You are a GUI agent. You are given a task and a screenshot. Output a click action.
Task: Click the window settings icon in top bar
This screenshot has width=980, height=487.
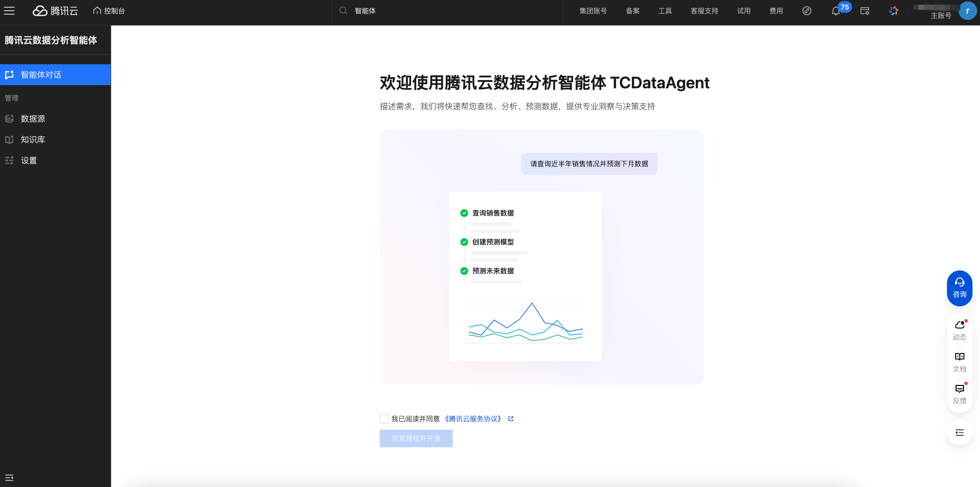(865, 11)
